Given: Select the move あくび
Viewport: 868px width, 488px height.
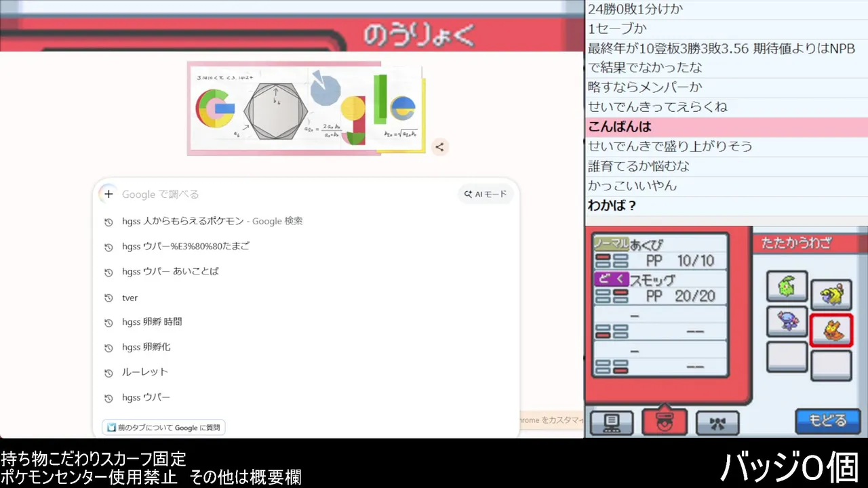Looking at the screenshot, I should (x=660, y=252).
